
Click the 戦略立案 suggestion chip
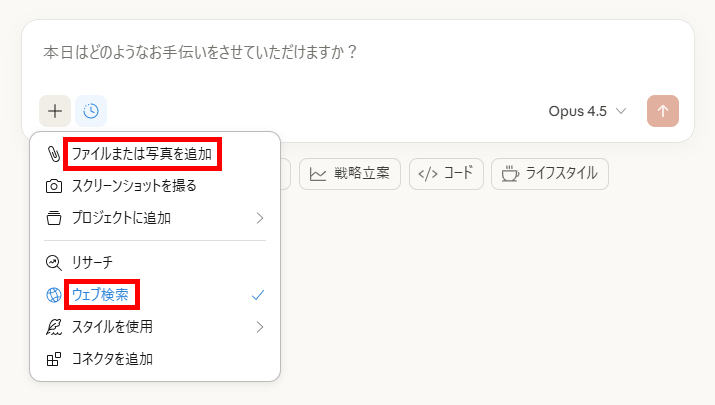pos(349,173)
